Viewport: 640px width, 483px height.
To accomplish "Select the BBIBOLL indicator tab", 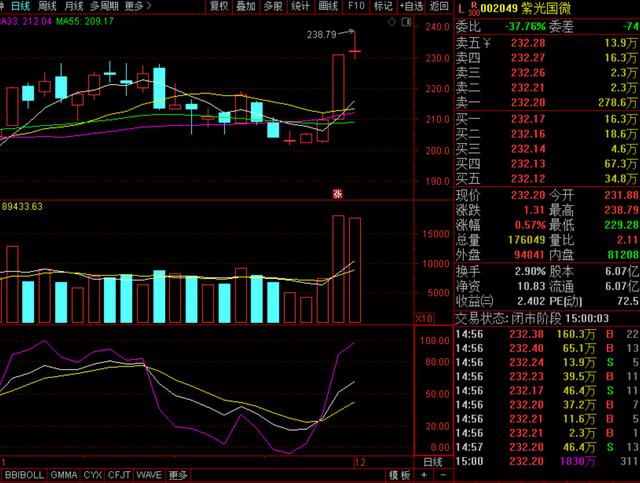I will 24,475.
